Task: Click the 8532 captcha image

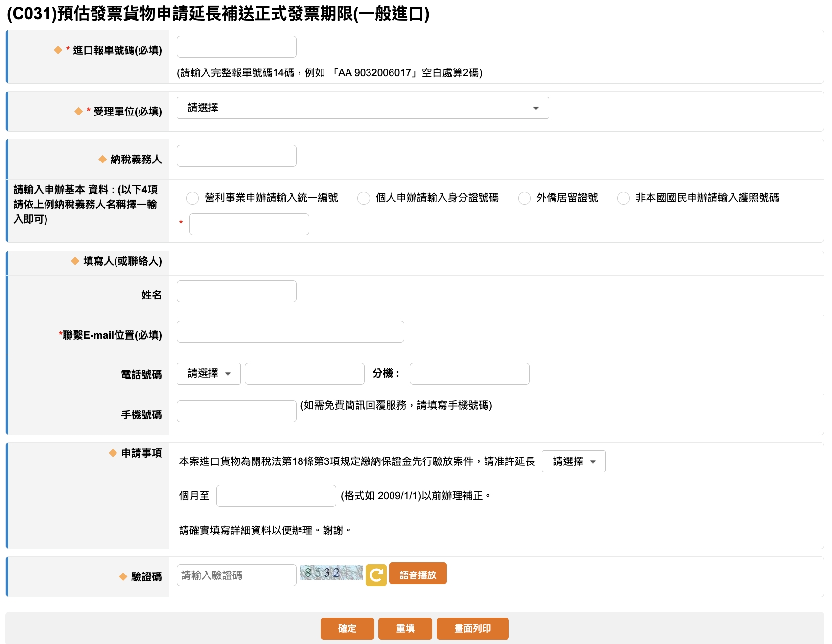Action: click(331, 573)
